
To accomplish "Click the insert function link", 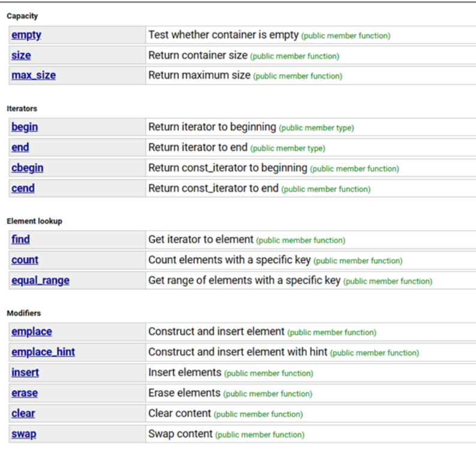I will tap(25, 373).
